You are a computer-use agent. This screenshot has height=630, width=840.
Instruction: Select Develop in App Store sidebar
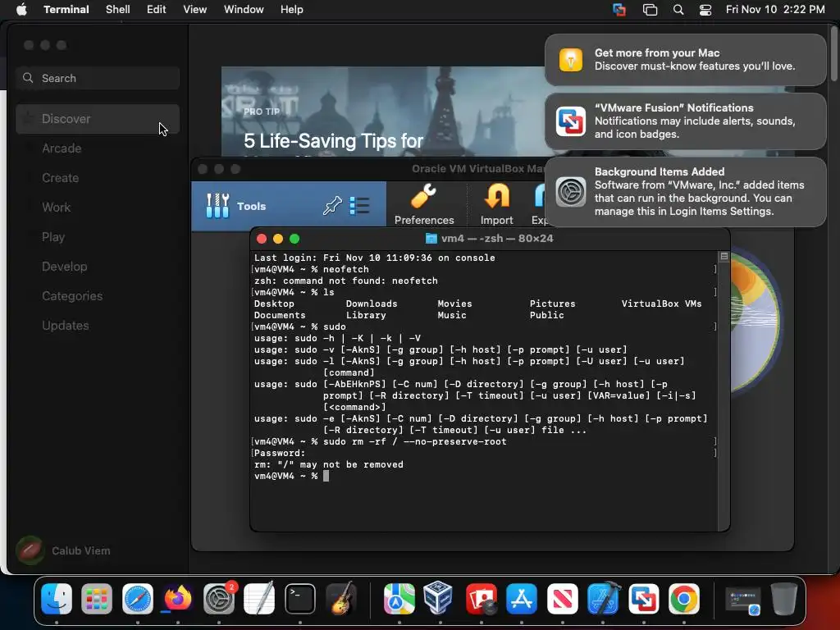pos(98,267)
